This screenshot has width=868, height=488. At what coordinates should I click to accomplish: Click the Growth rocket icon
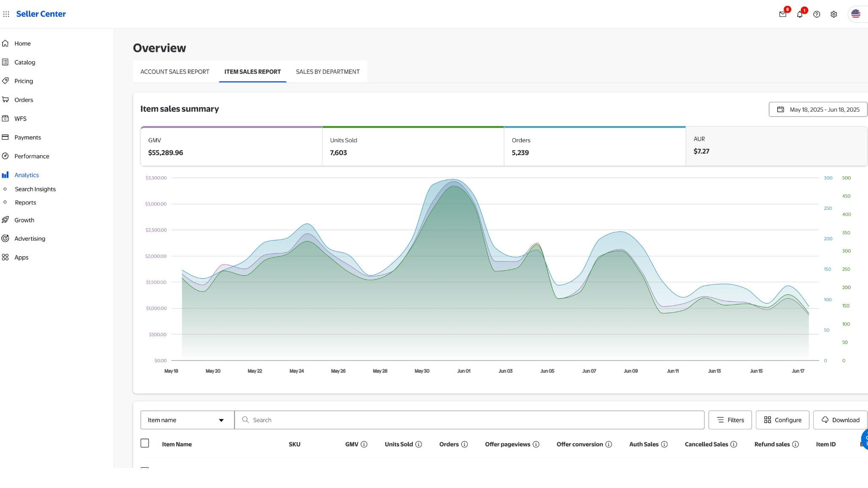click(5, 219)
